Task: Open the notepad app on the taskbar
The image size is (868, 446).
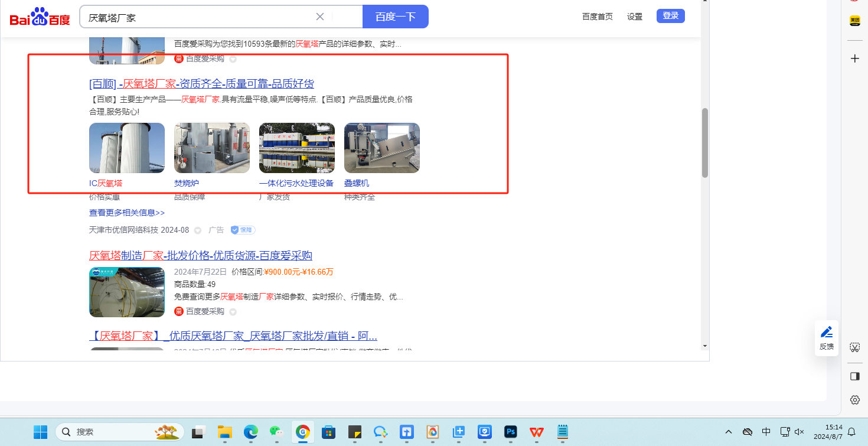Action: 563,432
